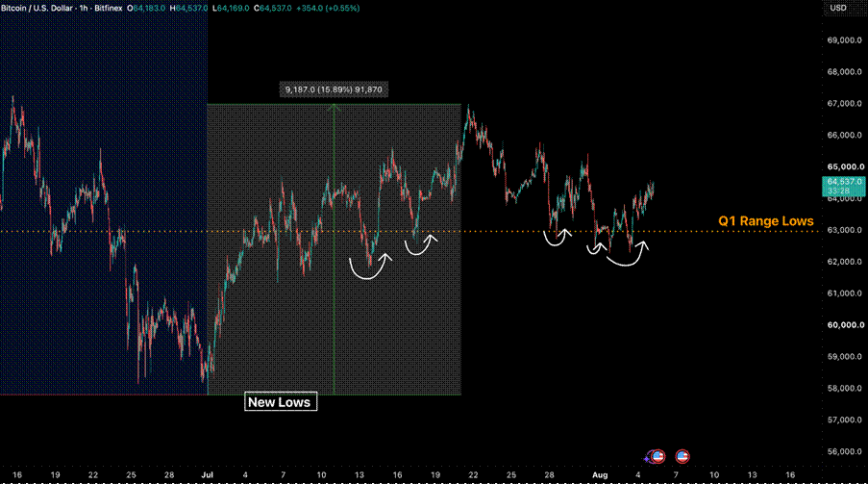Image resolution: width=868 pixels, height=484 pixels.
Task: Select the 9,187.0 (15.89%) measurement label
Action: tap(334, 89)
